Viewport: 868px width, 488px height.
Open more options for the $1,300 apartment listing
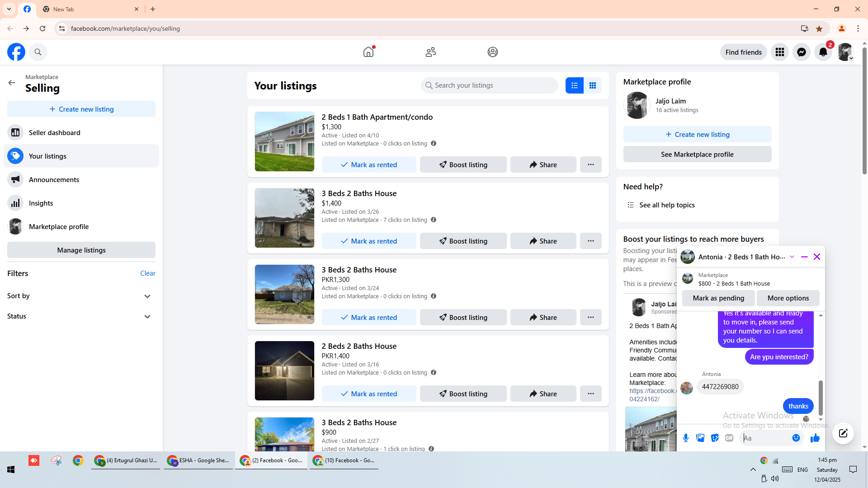(591, 164)
